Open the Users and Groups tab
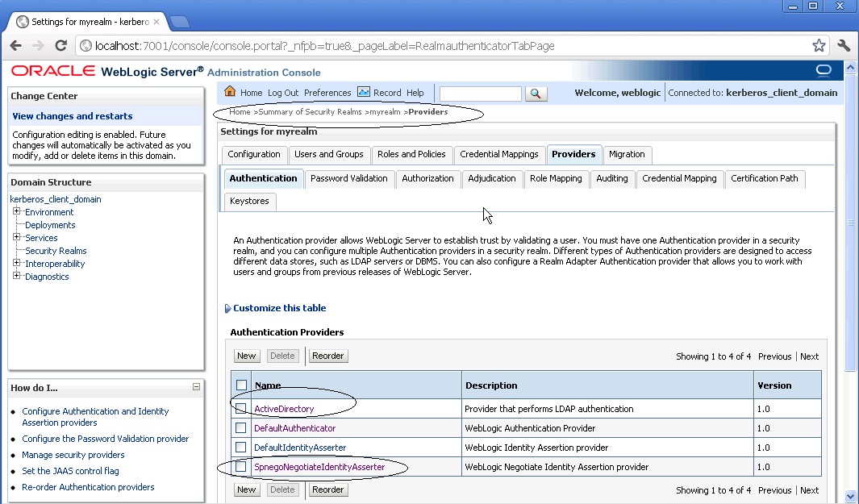Screen dimensions: 859x504 tap(329, 155)
